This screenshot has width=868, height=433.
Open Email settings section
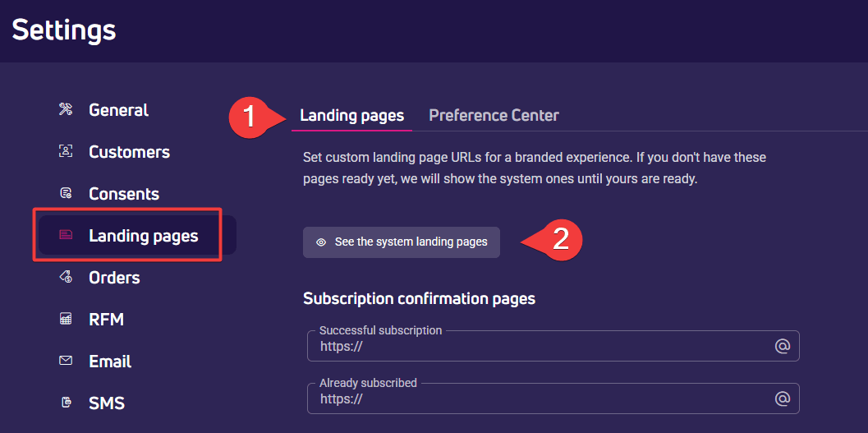point(110,362)
